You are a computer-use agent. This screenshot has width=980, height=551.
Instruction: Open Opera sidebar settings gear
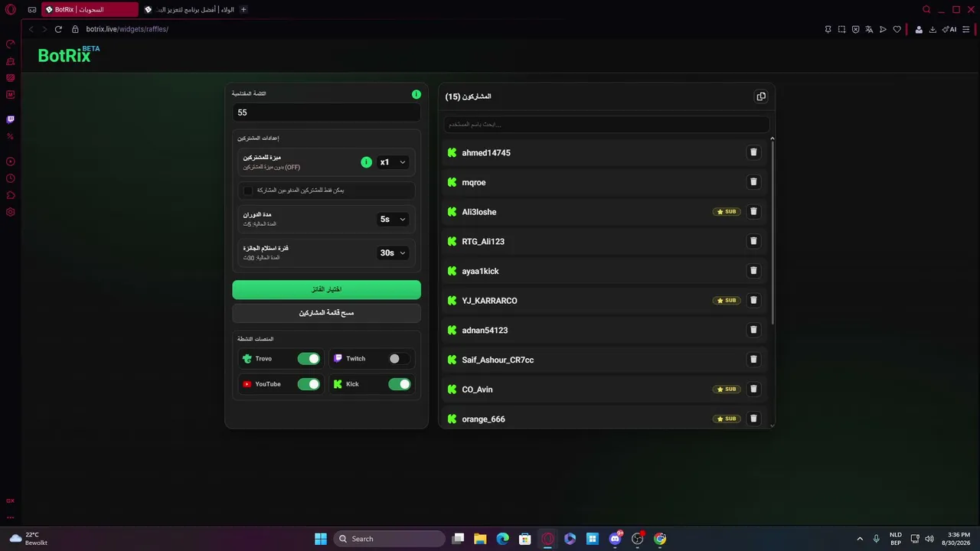(x=11, y=212)
